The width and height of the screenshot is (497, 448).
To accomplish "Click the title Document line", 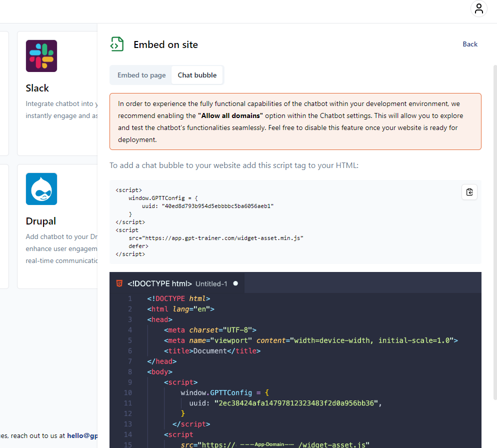I will [212, 351].
